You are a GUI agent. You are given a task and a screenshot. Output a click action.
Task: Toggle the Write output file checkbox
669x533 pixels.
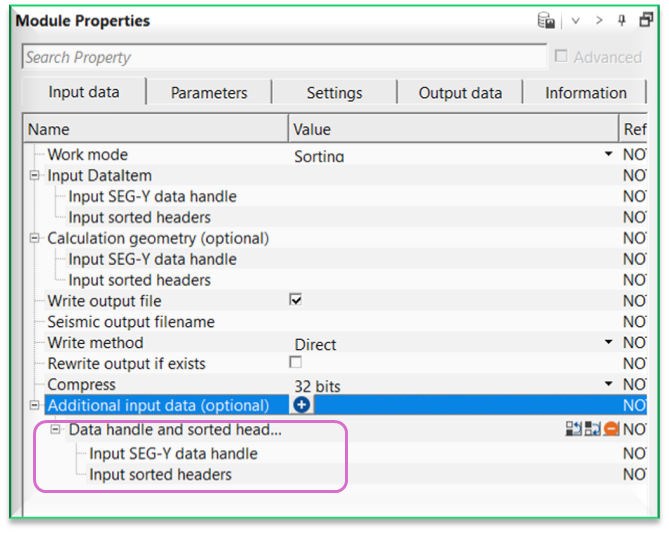(x=296, y=300)
